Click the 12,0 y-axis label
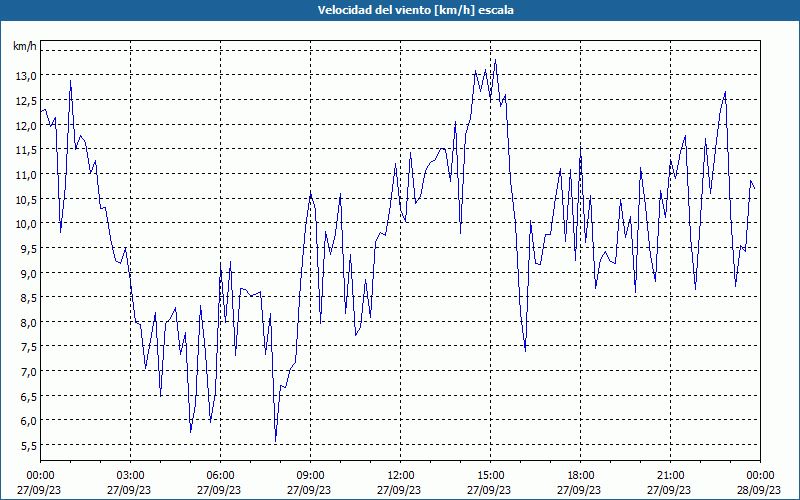Viewport: 800px width, 500px height. click(26, 126)
